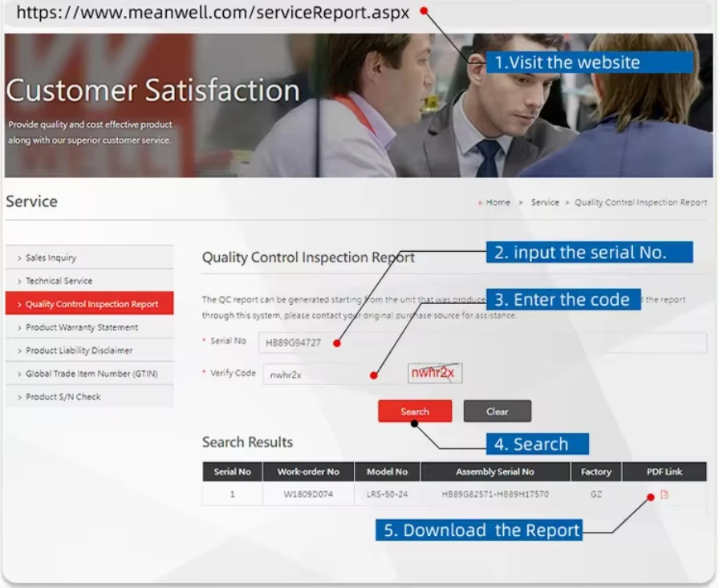Open the Sales Inquiry menu item
Screen dimensions: 719x588
tap(89, 258)
